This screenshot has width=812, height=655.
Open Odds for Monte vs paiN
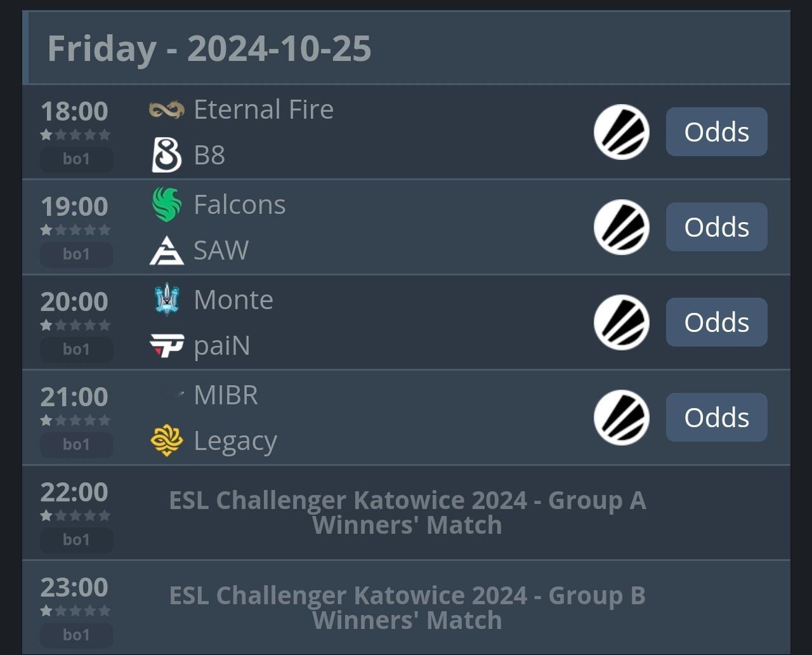pos(717,322)
